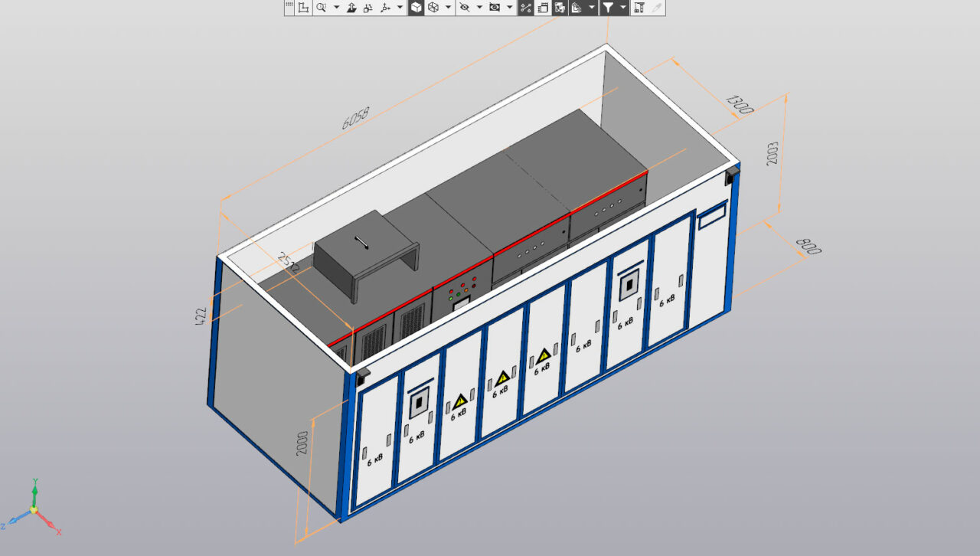The image size is (980, 556).
Task: Toggle shaded solid cube display mode
Action: coord(416,8)
